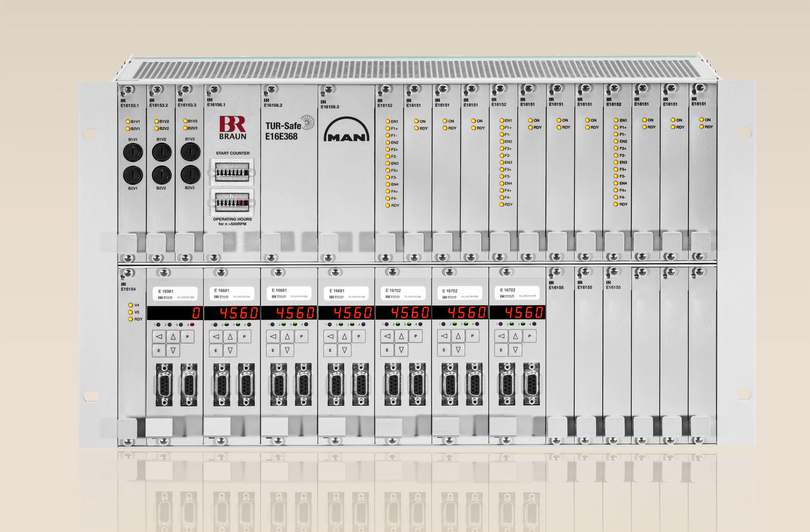
Task: Click the upper B1V1 fuse holder
Action: point(133,152)
